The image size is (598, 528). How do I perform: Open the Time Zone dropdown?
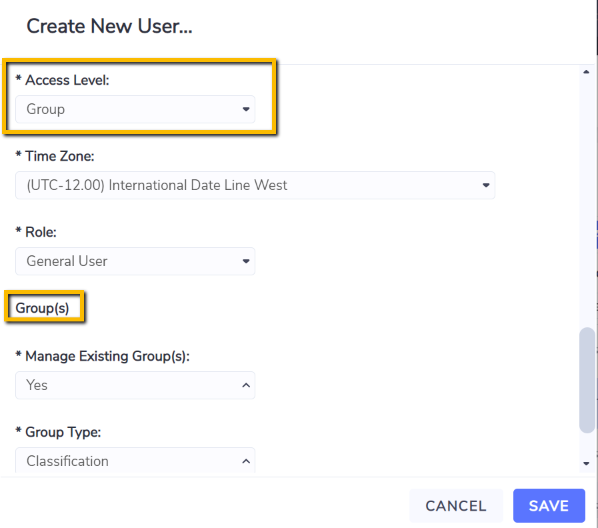coord(255,185)
